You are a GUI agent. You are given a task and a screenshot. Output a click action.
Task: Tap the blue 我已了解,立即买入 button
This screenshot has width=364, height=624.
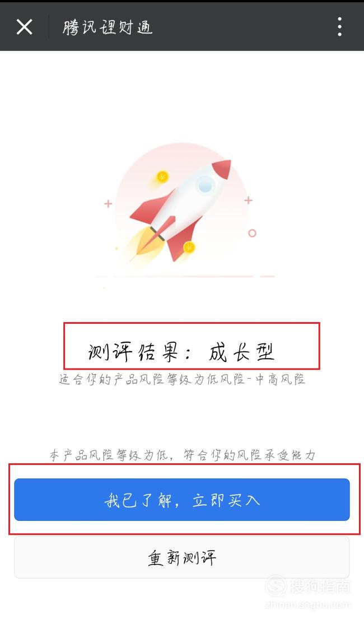point(182,500)
